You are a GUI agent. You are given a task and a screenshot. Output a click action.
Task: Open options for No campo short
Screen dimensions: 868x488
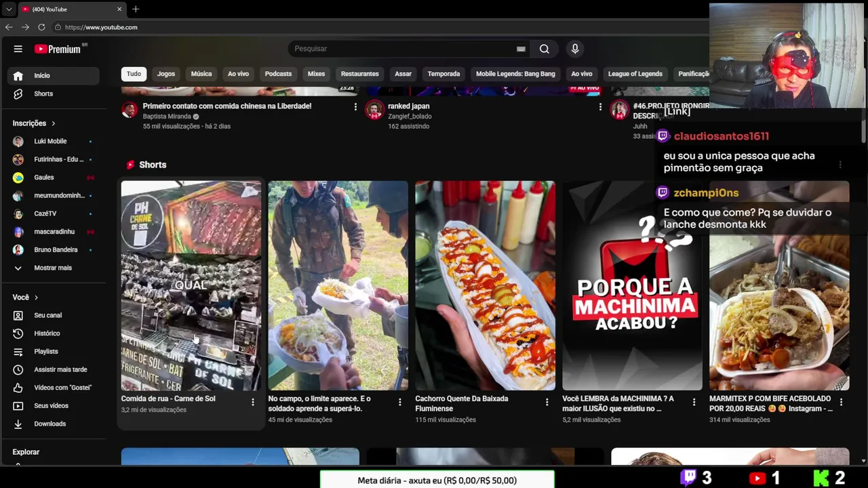tap(399, 403)
